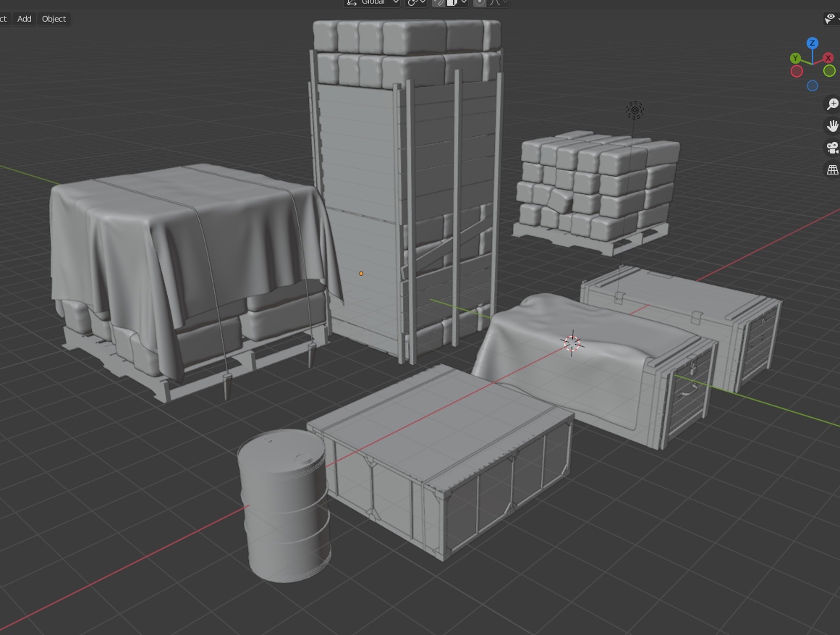
Task: Click the hand pan view icon
Action: (832, 126)
